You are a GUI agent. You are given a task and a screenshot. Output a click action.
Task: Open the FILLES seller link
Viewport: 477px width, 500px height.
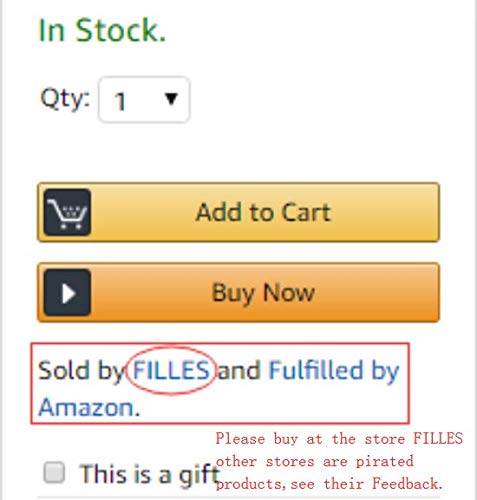click(171, 370)
